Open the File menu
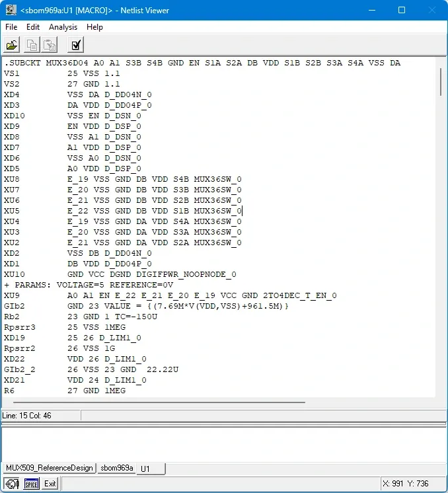Screen dimensions: 448x493 (11, 27)
